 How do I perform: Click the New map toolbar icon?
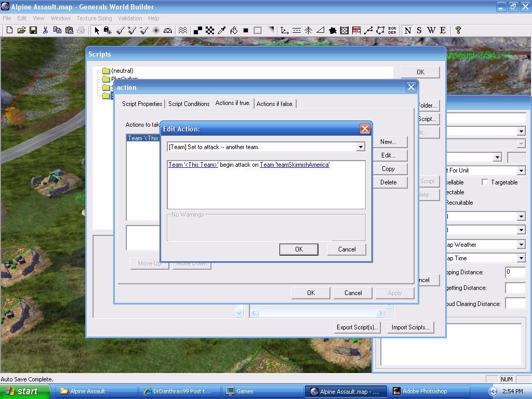coord(9,30)
